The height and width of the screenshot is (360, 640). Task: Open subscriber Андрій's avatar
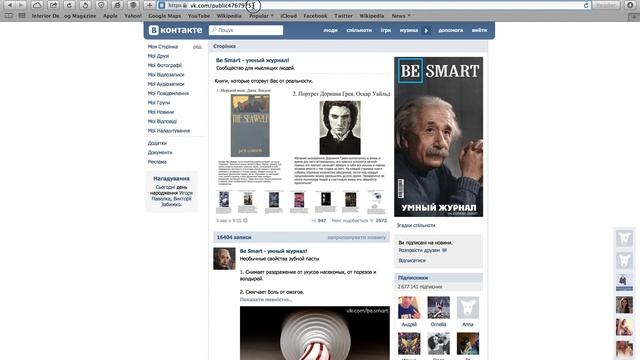(x=409, y=307)
